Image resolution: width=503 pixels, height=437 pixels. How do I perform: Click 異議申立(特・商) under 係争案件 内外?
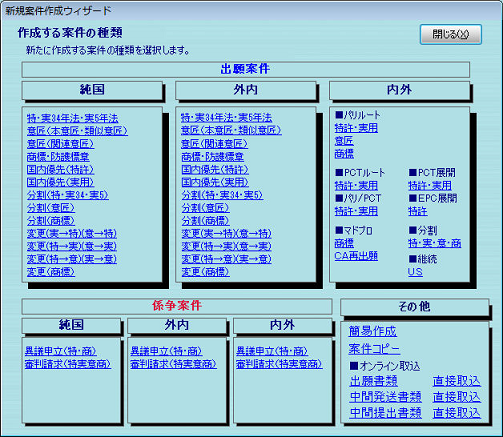point(272,351)
